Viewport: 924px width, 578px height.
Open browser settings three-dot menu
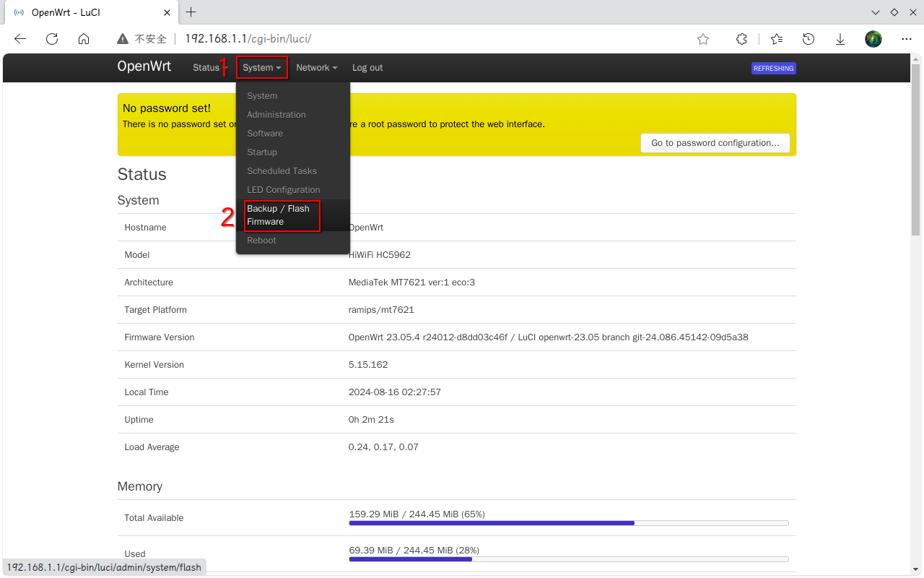[x=907, y=39]
